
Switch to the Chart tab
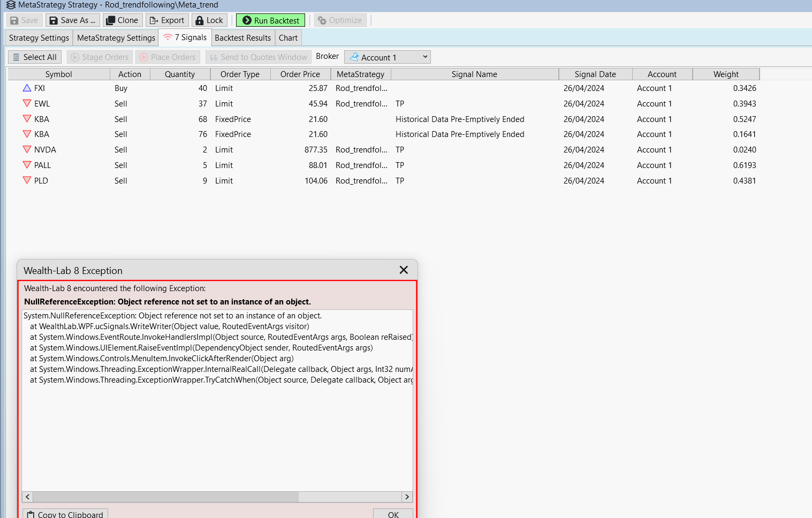click(288, 38)
